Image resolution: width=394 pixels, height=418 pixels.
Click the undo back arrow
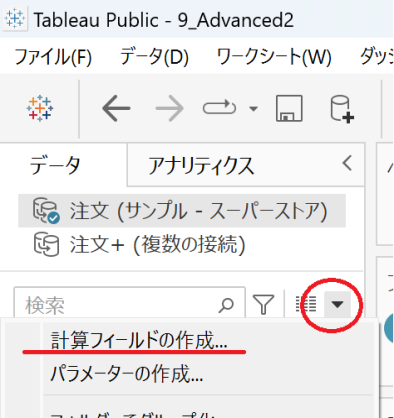coord(116,108)
